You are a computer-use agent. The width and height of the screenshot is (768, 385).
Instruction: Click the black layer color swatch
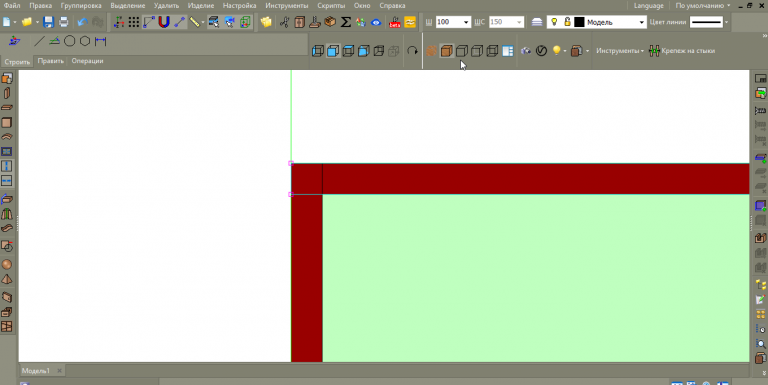579,22
